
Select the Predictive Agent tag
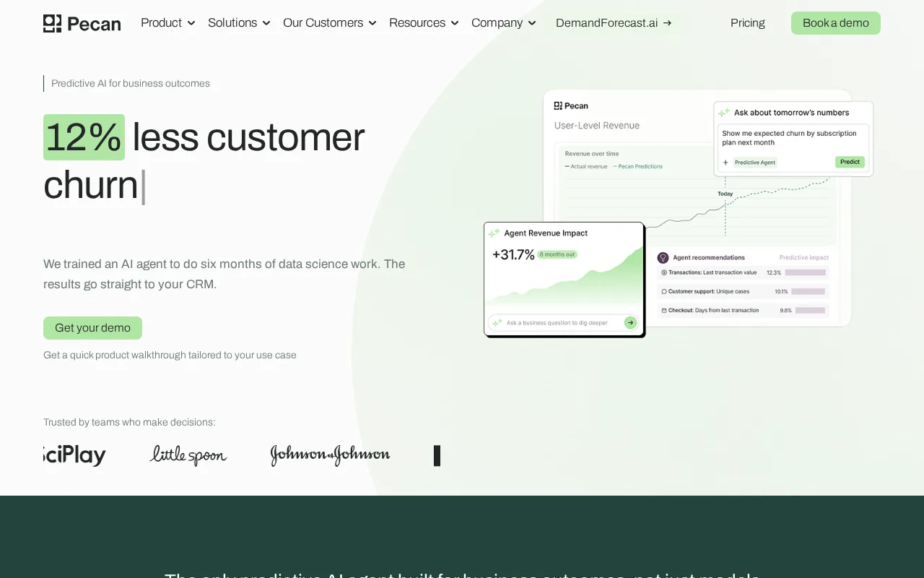coord(755,163)
